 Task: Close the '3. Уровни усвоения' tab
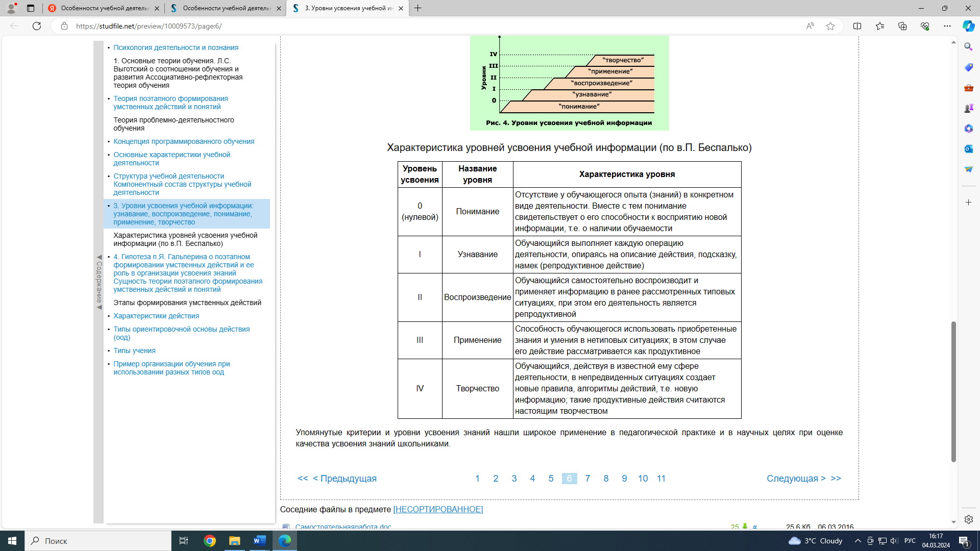point(401,8)
